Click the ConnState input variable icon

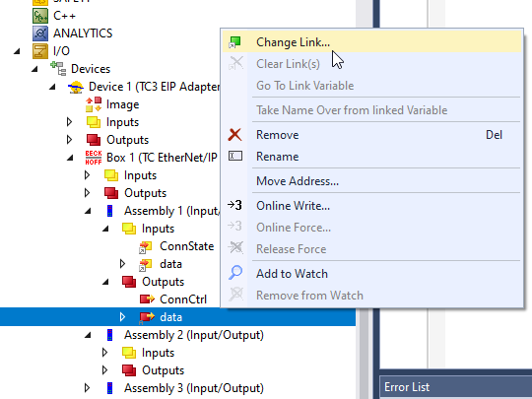146,246
